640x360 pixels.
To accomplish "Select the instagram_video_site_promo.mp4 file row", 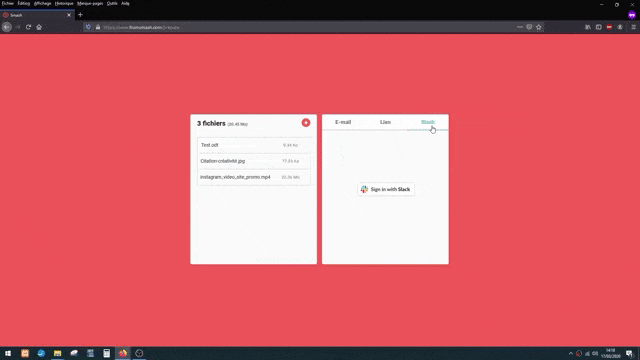I will coord(253,177).
